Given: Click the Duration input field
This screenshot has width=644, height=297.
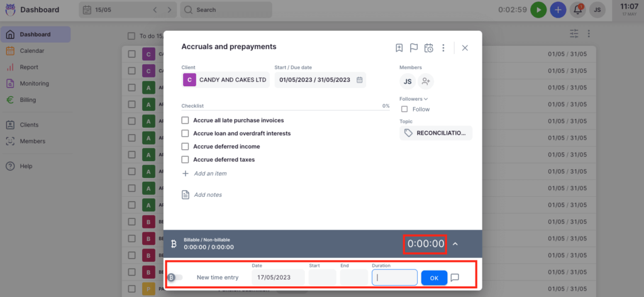Looking at the screenshot, I should [x=394, y=277].
